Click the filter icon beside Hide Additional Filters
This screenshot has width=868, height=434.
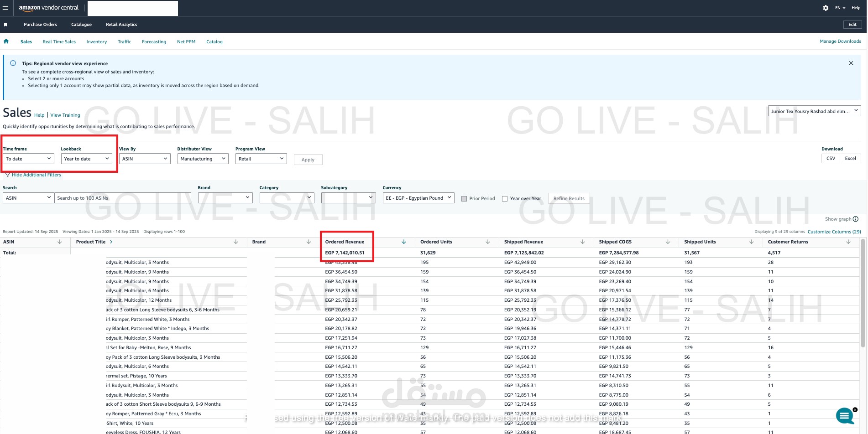7,175
